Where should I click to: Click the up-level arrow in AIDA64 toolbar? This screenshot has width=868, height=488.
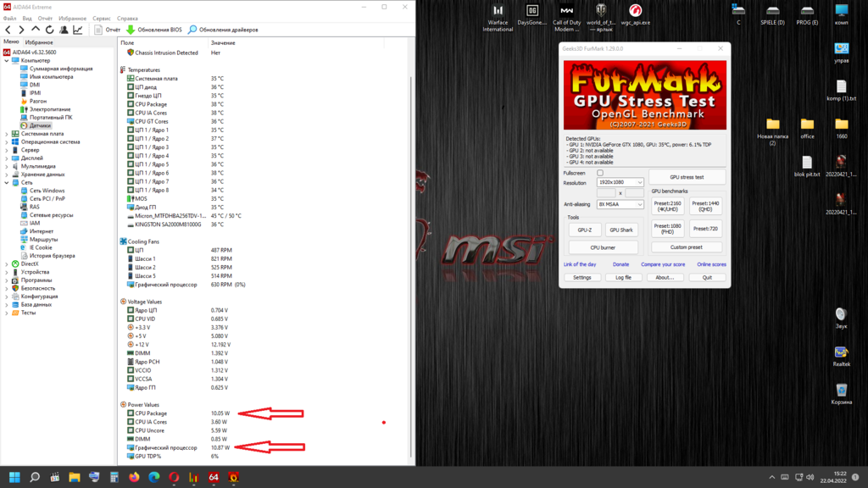tap(36, 30)
